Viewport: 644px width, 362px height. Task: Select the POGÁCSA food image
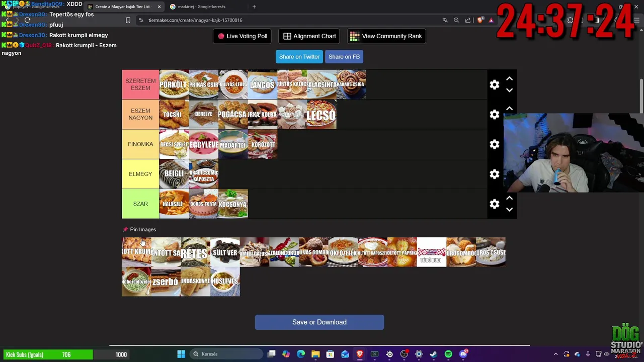click(x=233, y=114)
